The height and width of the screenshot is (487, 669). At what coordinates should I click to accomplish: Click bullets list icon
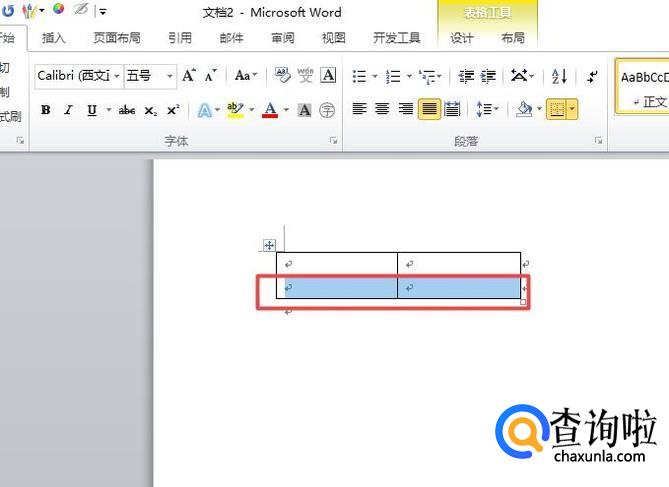(359, 76)
